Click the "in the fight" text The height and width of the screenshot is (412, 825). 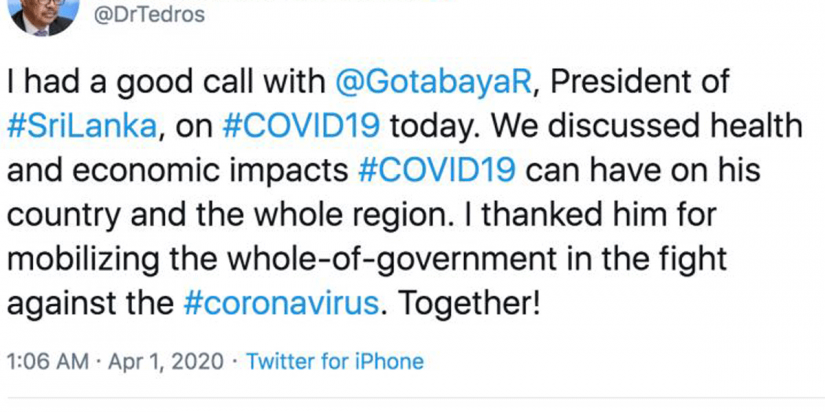pos(663,257)
